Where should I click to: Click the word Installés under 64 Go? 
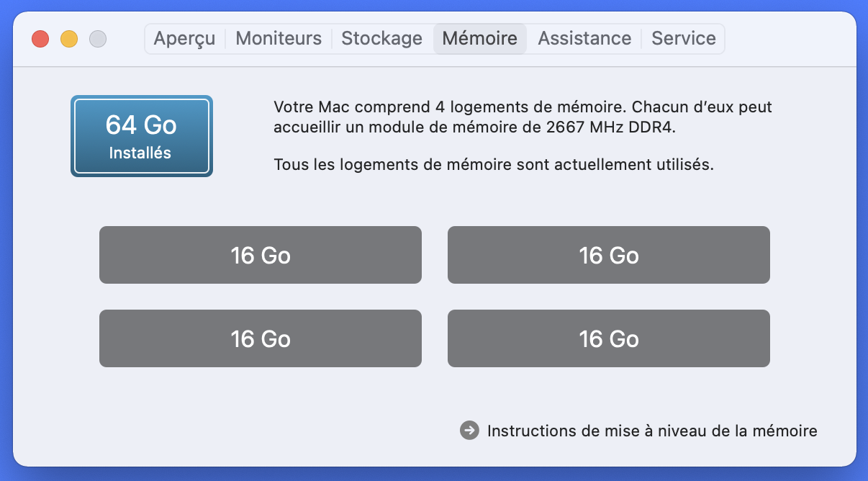click(140, 153)
